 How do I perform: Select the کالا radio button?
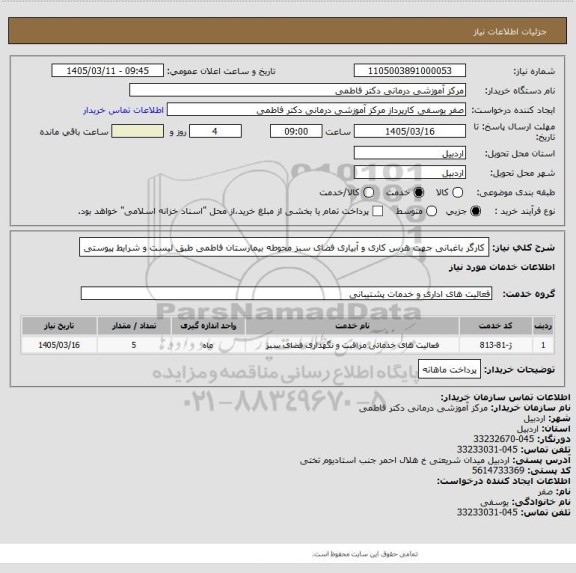coord(457,192)
